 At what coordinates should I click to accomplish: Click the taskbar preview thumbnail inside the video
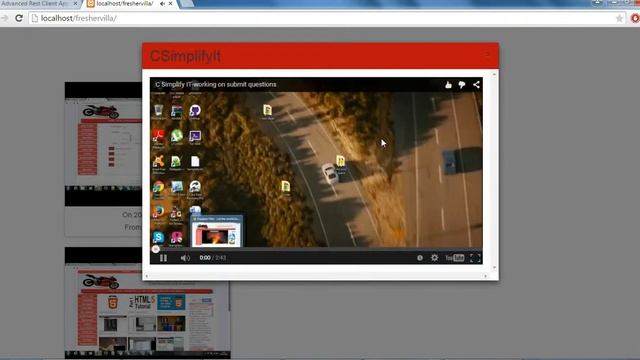point(216,231)
